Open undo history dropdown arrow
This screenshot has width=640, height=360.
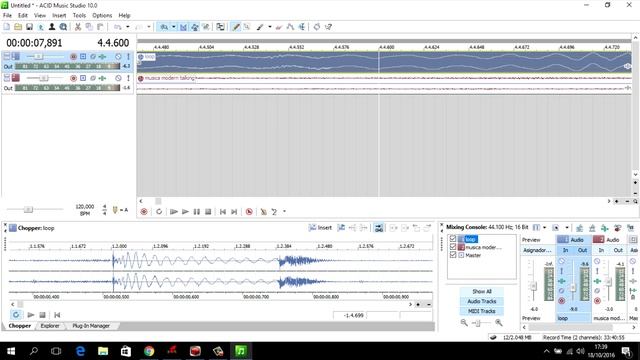coord(127,27)
